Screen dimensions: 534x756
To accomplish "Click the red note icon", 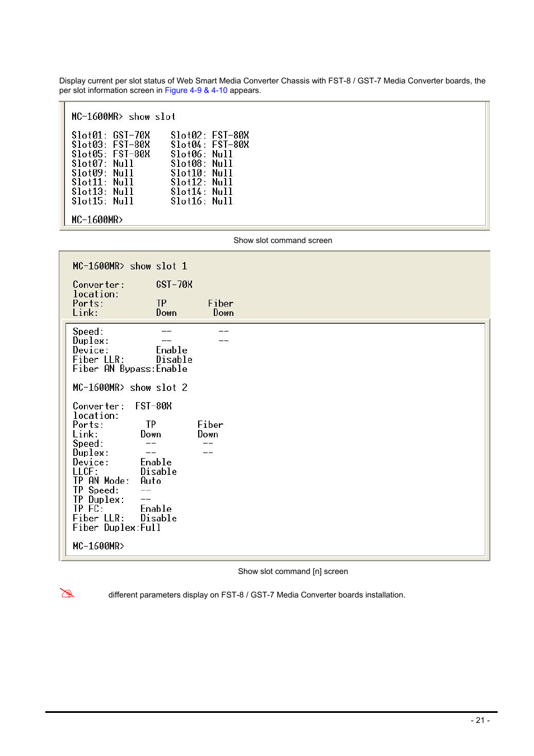I will (67, 594).
